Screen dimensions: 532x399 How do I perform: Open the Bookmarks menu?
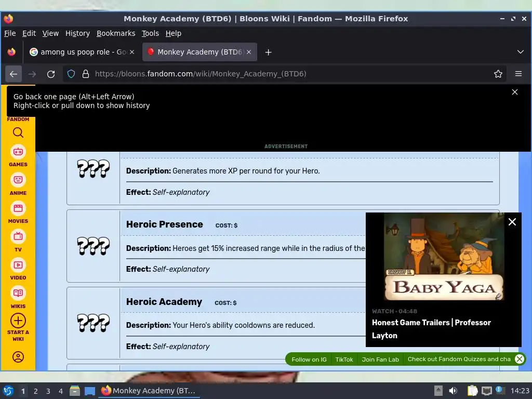tap(116, 33)
